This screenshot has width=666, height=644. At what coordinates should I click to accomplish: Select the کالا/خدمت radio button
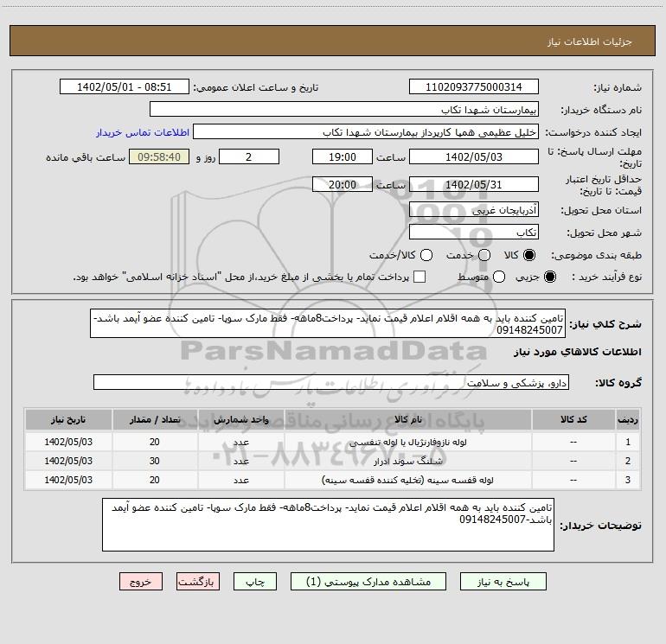click(x=426, y=255)
